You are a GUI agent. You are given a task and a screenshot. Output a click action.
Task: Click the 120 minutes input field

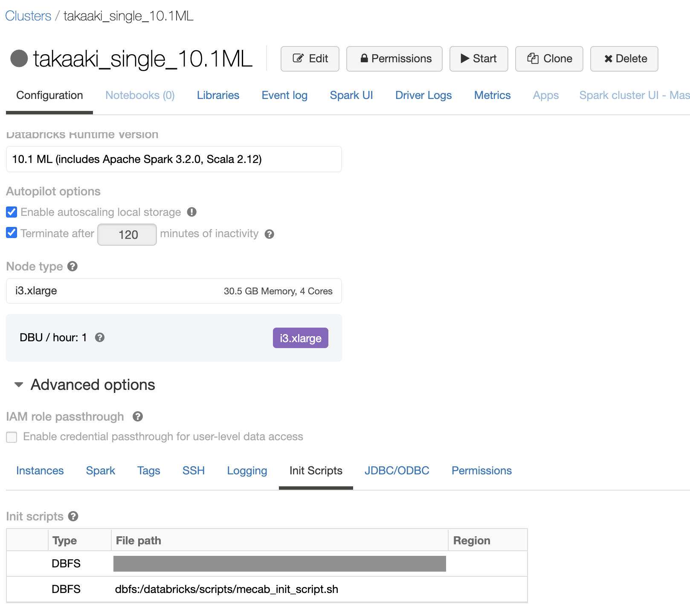127,235
